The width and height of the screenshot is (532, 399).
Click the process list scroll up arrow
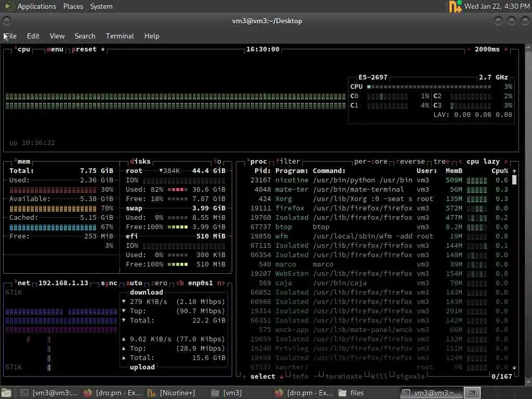(514, 171)
